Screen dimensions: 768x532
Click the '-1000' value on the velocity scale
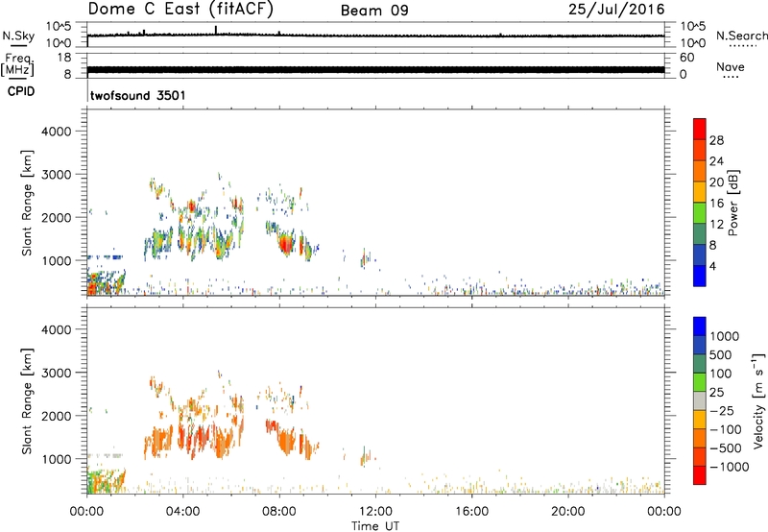coord(730,467)
